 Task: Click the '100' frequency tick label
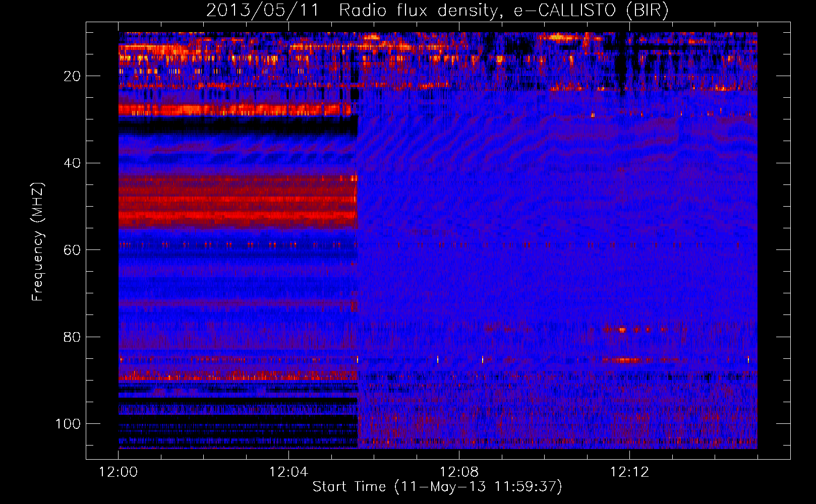(x=68, y=424)
